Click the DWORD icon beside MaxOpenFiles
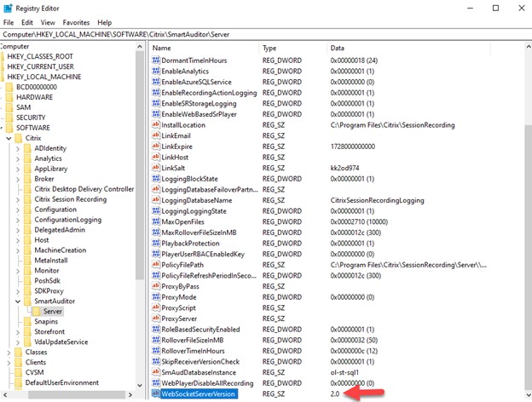 tap(156, 221)
